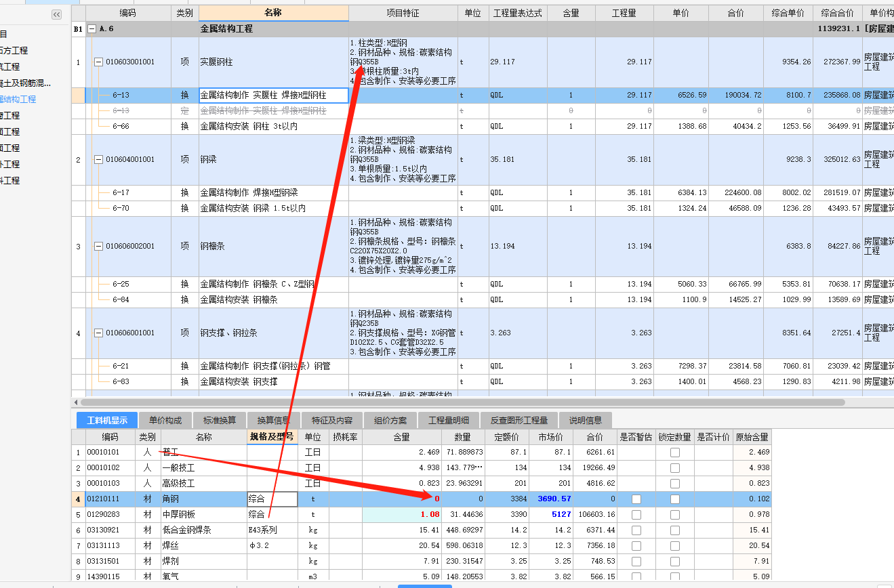
Task: Collapse the left navigation panel with the << button
Action: tap(56, 15)
